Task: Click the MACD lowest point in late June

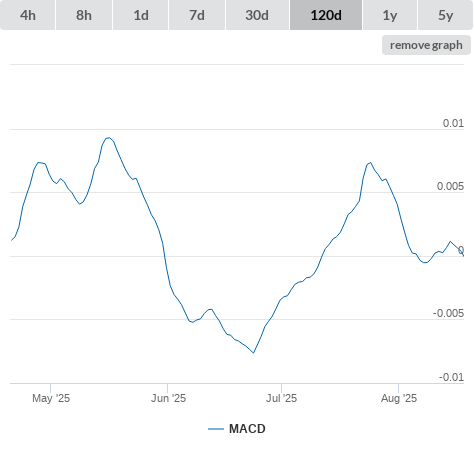Action: [254, 353]
